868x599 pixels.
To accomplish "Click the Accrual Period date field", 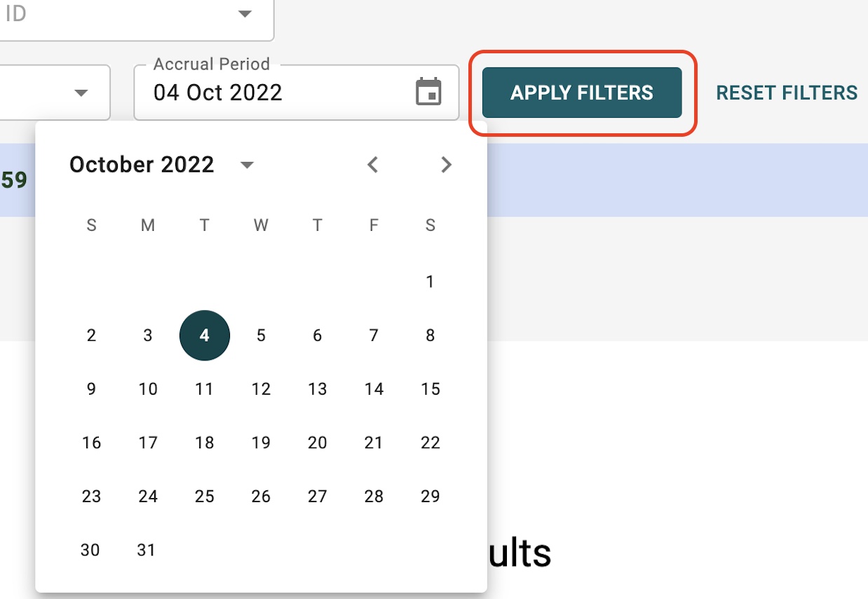I will [297, 93].
